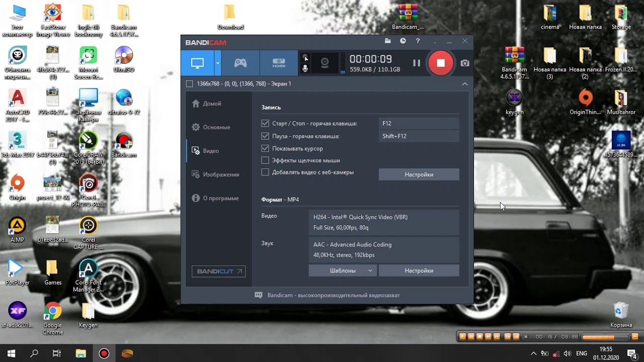Uncheck Показывать курсор checkbox
This screenshot has height=362, width=644.
click(x=265, y=148)
